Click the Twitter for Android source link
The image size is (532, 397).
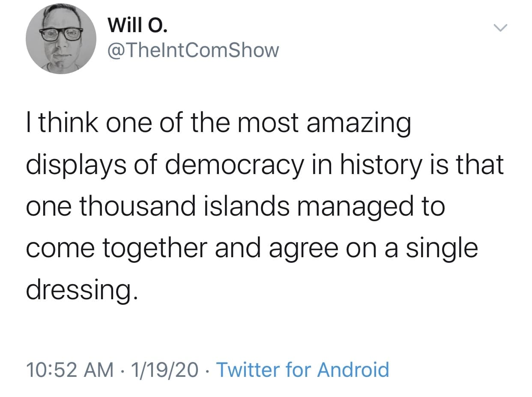303,370
